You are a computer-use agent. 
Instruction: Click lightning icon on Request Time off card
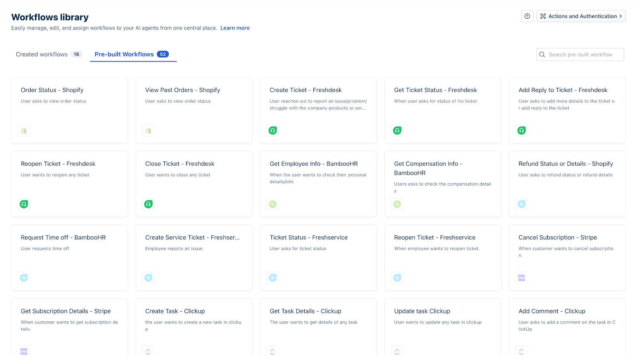24,278
